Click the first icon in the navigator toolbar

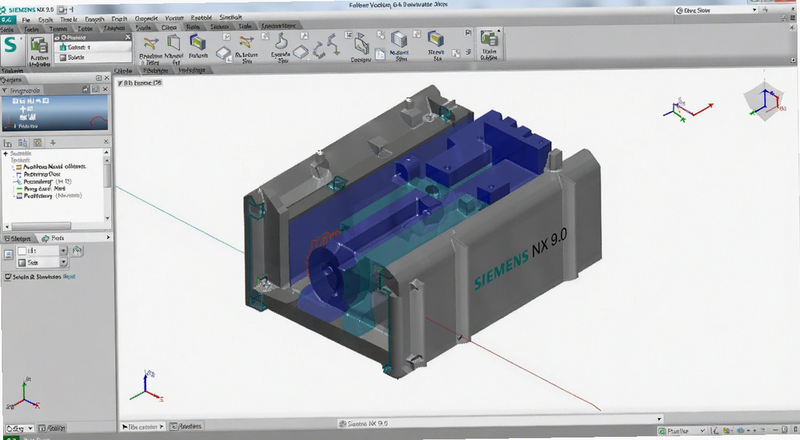click(x=8, y=143)
